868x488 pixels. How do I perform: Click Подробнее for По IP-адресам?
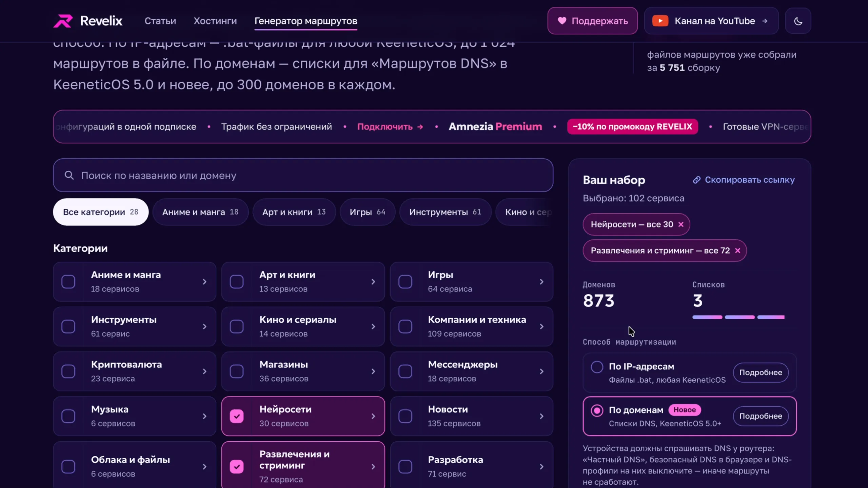pyautogui.click(x=761, y=372)
